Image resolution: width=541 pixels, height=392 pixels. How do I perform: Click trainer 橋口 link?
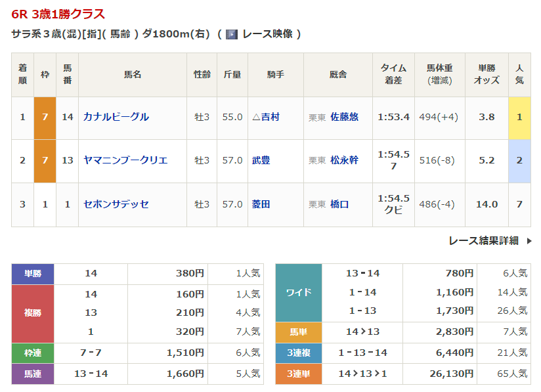click(x=339, y=204)
